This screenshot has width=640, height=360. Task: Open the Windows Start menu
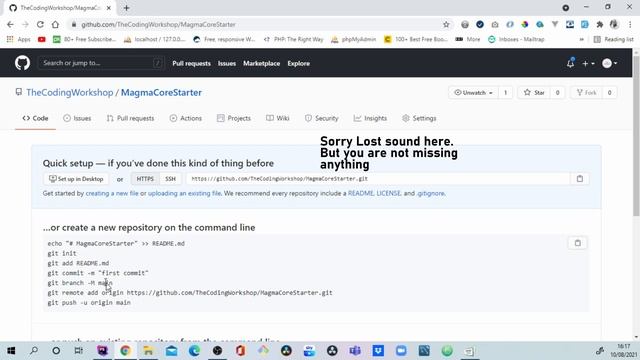11,351
